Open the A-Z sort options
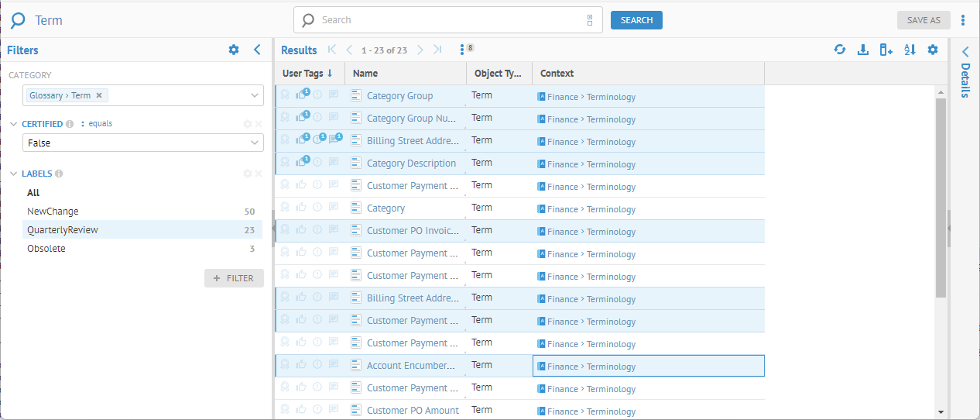Image resolution: width=980 pixels, height=420 pixels. [910, 50]
